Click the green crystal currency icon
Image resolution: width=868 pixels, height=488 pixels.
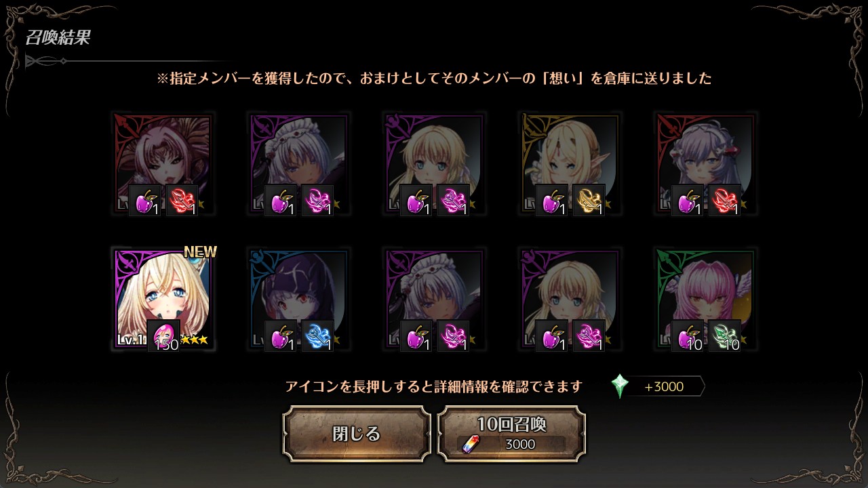(x=620, y=386)
